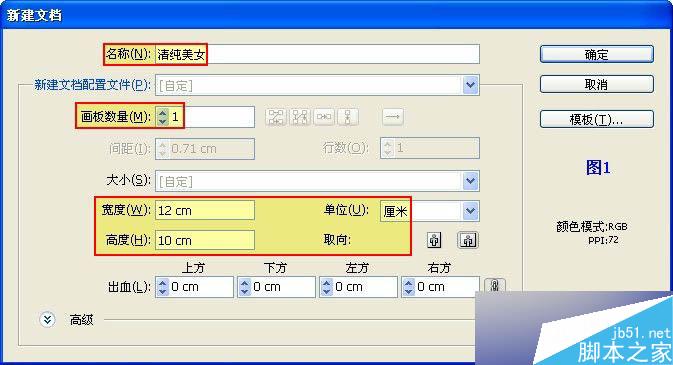Click the 新建文档 title bar text
This screenshot has height=365, width=673.
[34, 15]
